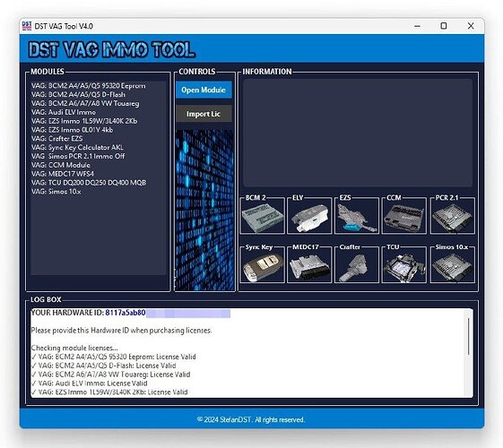This screenshot has width=503, height=448.
Task: Select VAG: BCM2 A6/A7/A8 VW Touareg module
Action: click(x=85, y=104)
